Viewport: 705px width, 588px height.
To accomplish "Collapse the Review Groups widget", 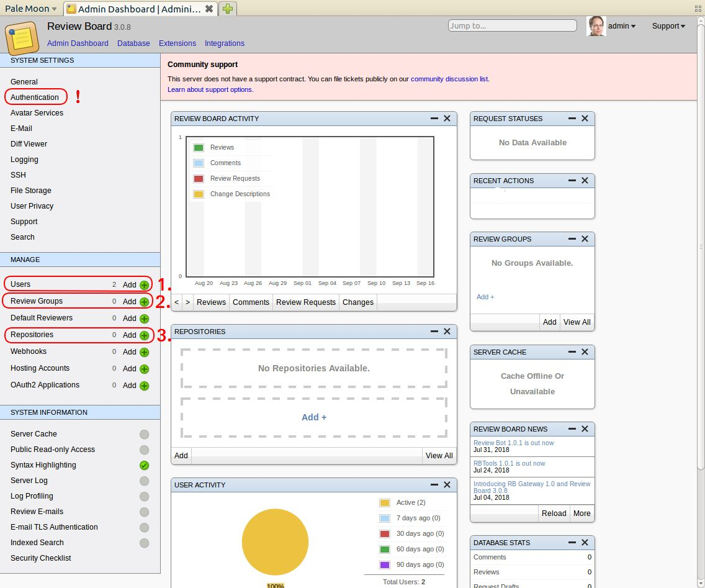I will (572, 239).
